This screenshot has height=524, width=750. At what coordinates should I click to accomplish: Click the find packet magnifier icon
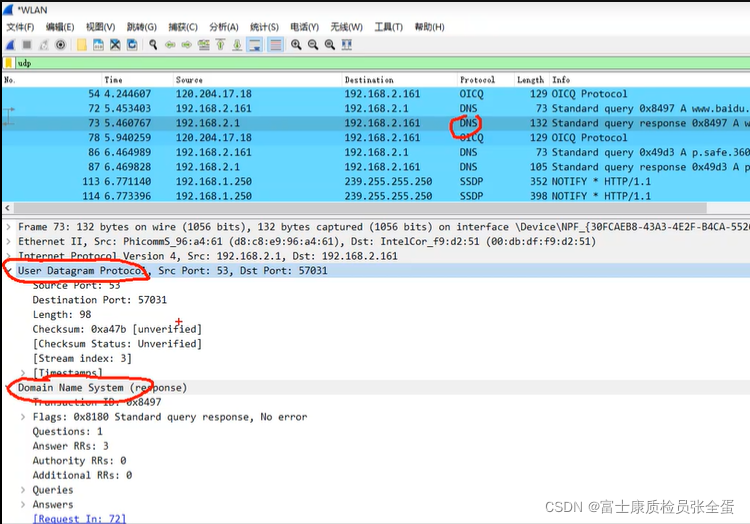pyautogui.click(x=153, y=45)
